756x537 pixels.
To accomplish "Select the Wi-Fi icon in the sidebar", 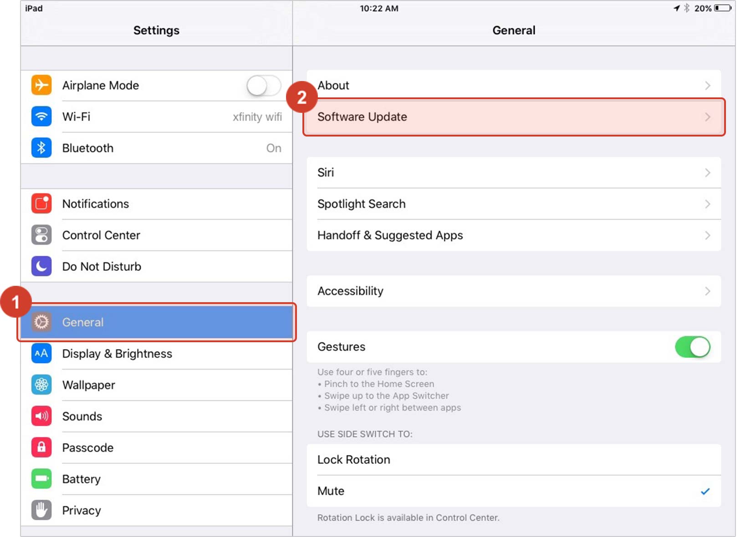I will [x=41, y=117].
